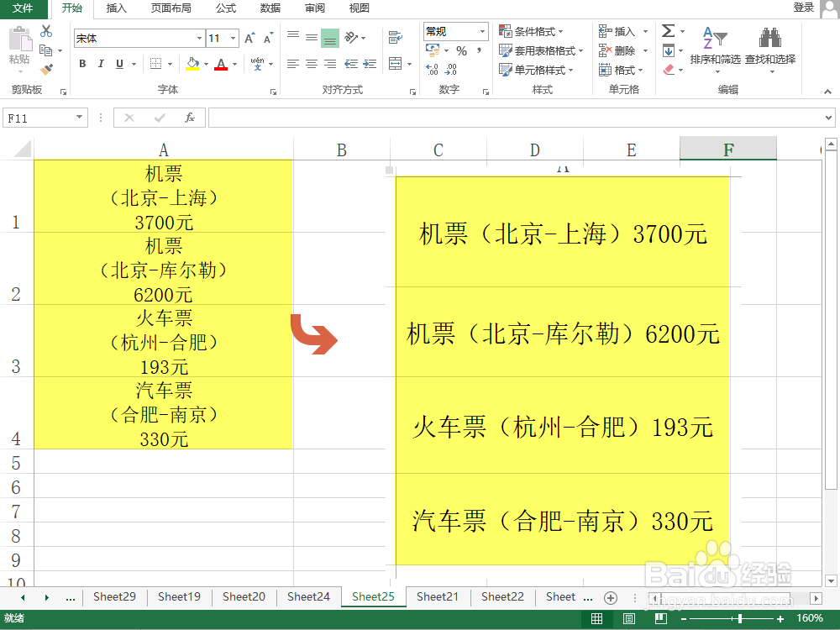Click the text orientation icon
The image size is (840, 630).
tap(351, 37)
